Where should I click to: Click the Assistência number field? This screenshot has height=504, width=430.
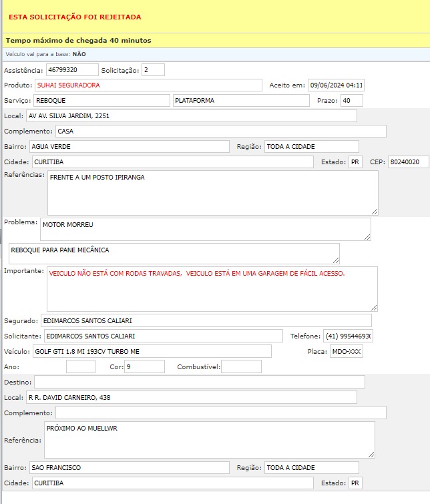click(x=71, y=69)
